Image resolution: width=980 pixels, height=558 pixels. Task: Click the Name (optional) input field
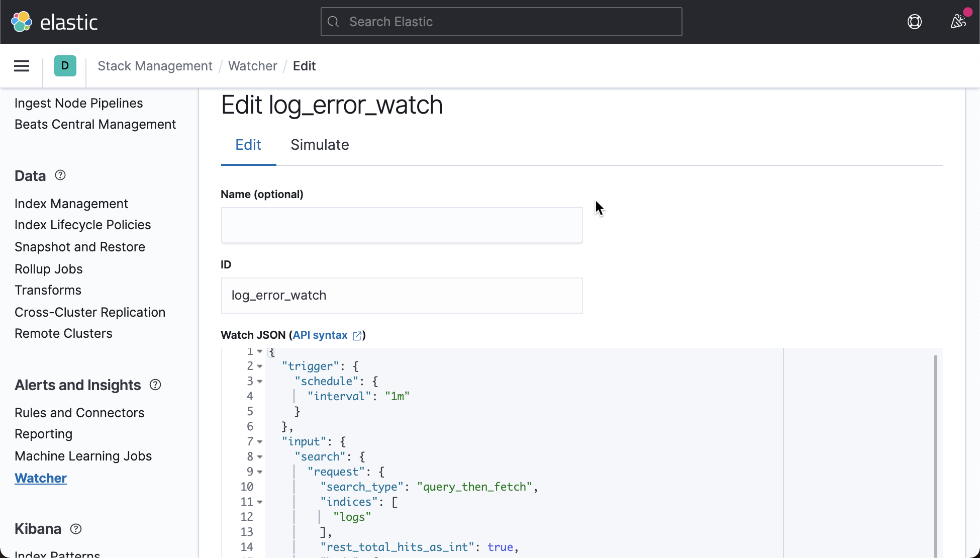click(x=402, y=225)
